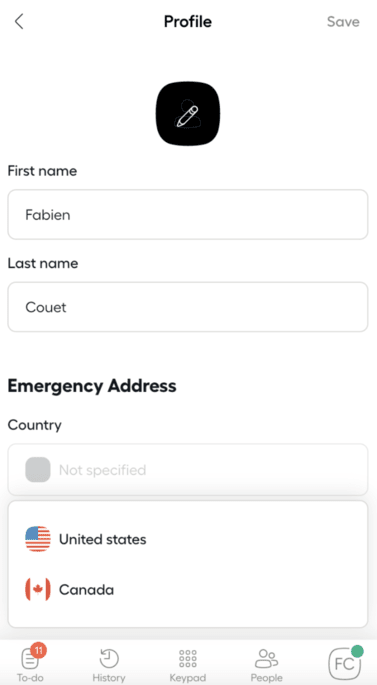
Task: Click the United States flag icon
Action: point(38,539)
